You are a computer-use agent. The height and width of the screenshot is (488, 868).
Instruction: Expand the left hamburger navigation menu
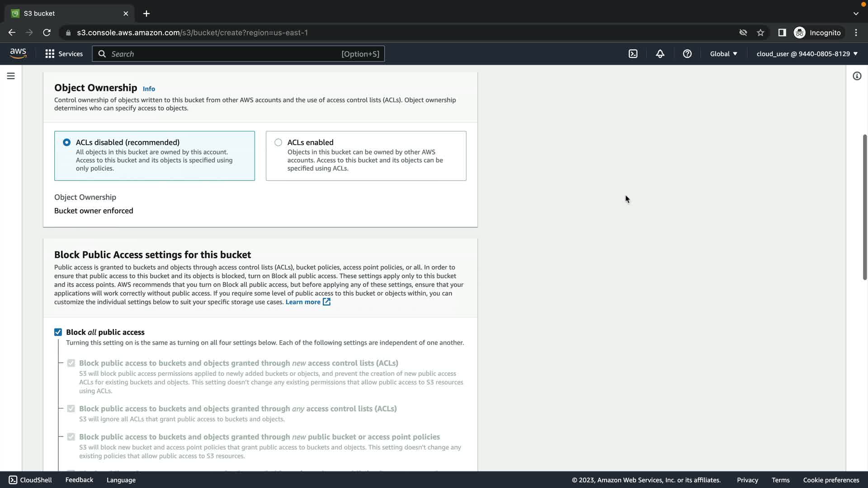[x=11, y=76]
